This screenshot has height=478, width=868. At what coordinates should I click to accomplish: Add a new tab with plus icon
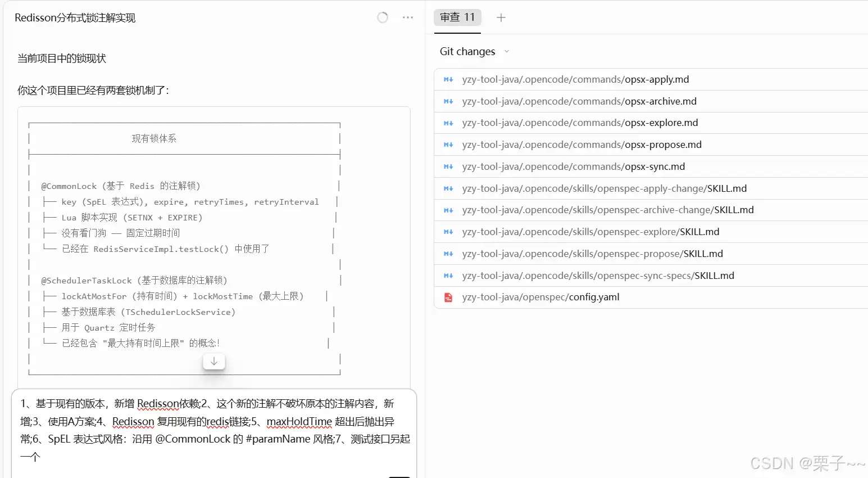click(501, 17)
